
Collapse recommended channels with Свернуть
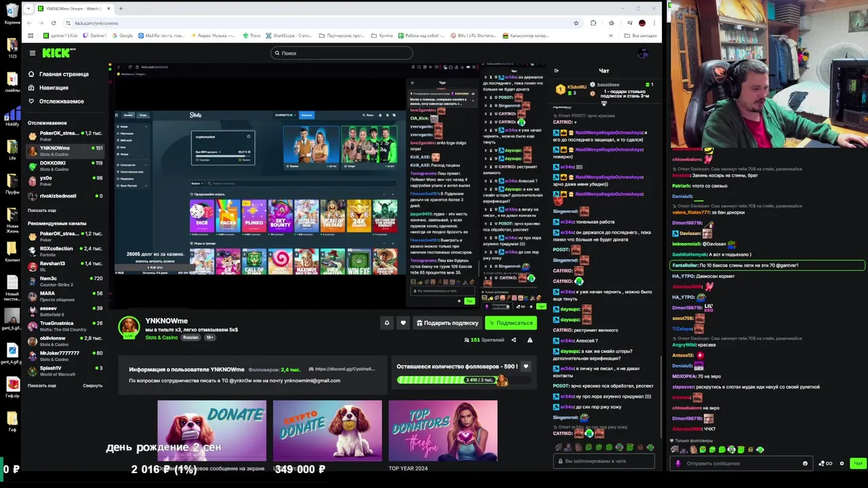click(92, 386)
